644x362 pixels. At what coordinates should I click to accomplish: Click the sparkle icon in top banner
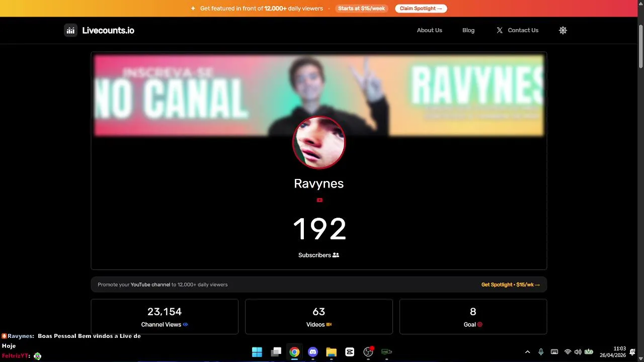tap(193, 9)
